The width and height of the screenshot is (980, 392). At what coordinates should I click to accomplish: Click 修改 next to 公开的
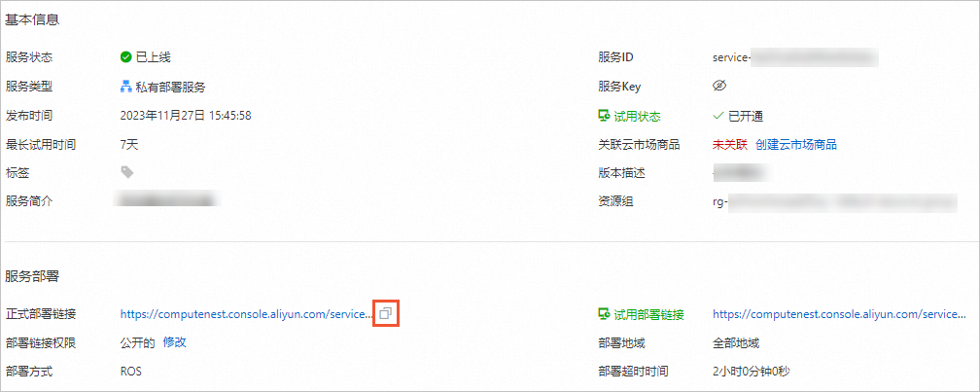tap(174, 342)
